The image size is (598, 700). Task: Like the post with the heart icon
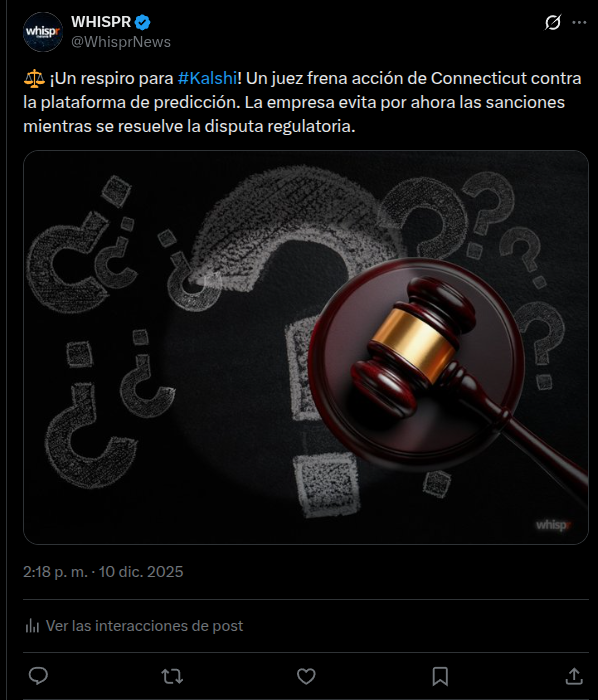(306, 676)
